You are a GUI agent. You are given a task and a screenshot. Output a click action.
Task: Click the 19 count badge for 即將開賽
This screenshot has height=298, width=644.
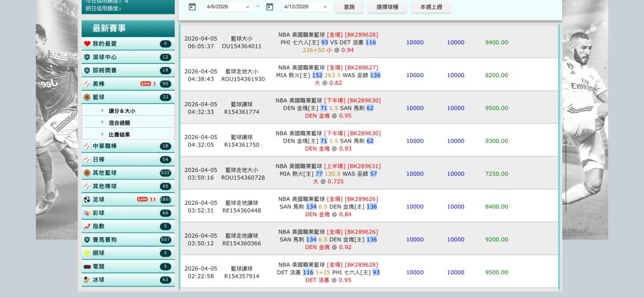pyautogui.click(x=166, y=70)
